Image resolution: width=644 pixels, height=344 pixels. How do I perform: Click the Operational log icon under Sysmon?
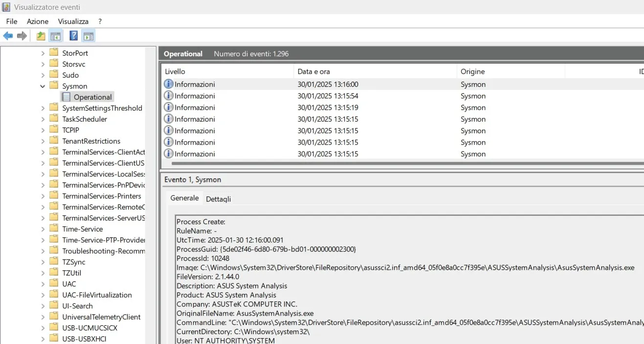66,97
